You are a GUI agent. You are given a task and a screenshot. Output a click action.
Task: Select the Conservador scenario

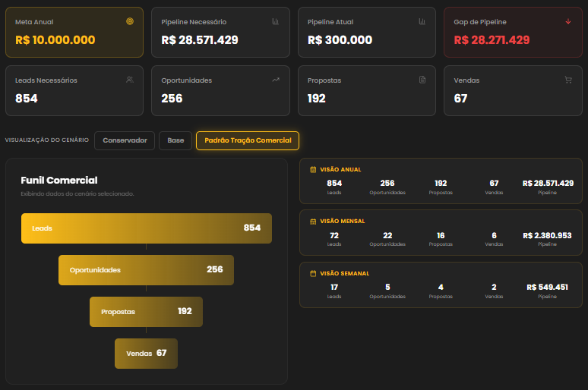[x=125, y=140]
